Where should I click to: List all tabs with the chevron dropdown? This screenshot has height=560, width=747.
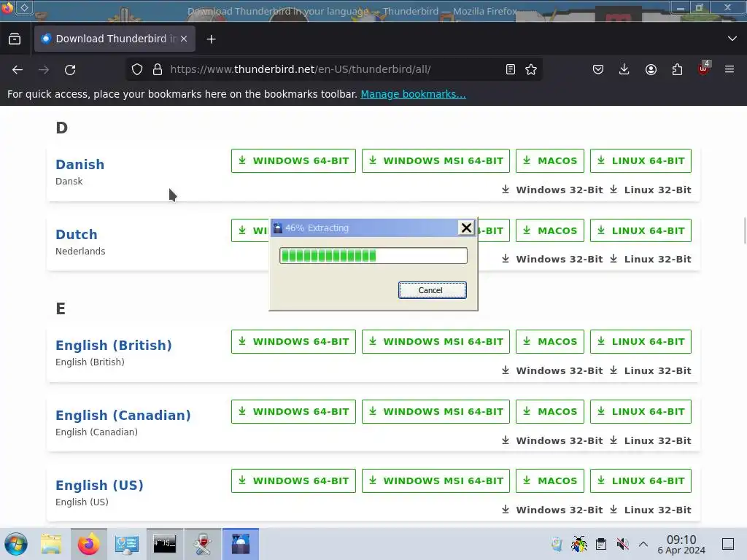pyautogui.click(x=732, y=39)
